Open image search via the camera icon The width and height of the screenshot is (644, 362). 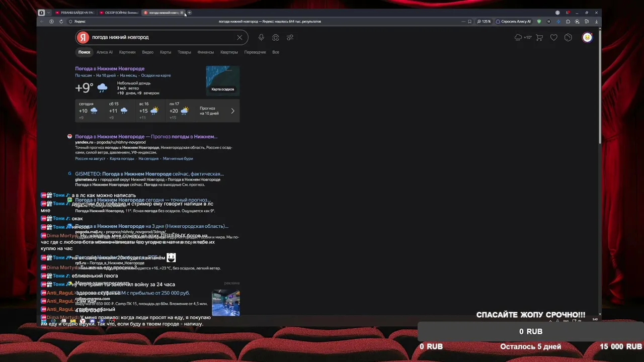(x=276, y=37)
